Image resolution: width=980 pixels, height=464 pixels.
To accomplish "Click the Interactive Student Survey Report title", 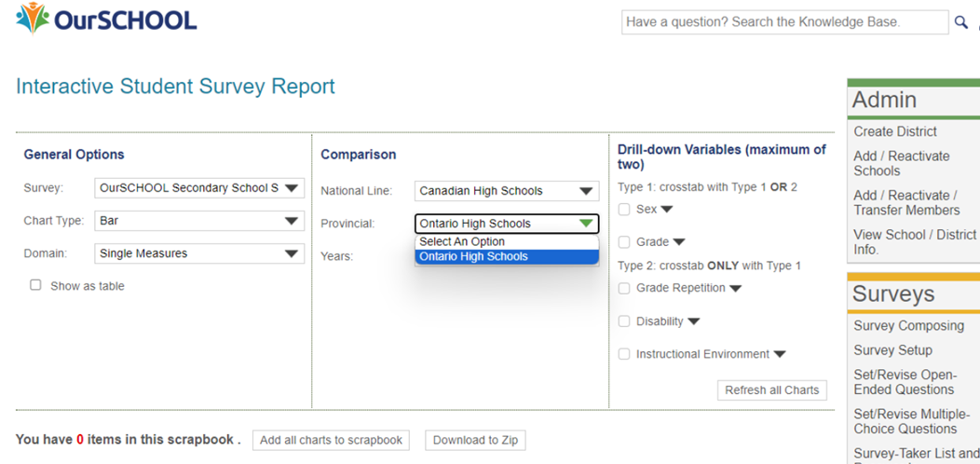I will click(176, 87).
